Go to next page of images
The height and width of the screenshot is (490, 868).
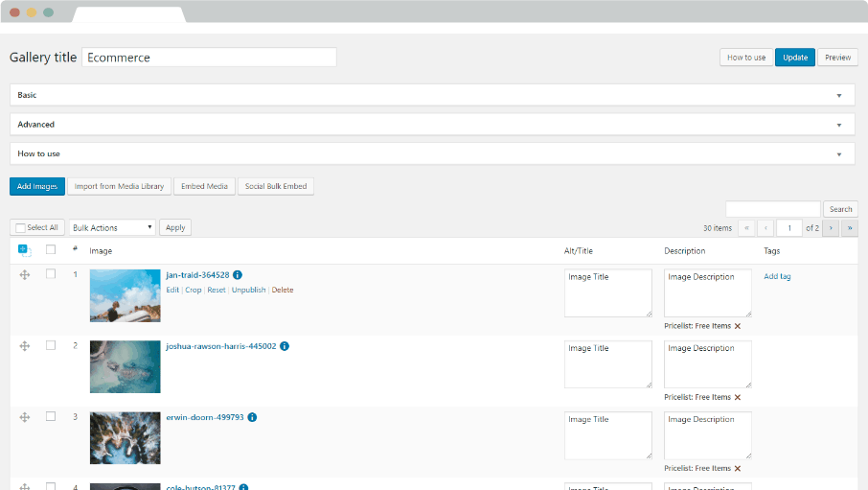pyautogui.click(x=831, y=228)
